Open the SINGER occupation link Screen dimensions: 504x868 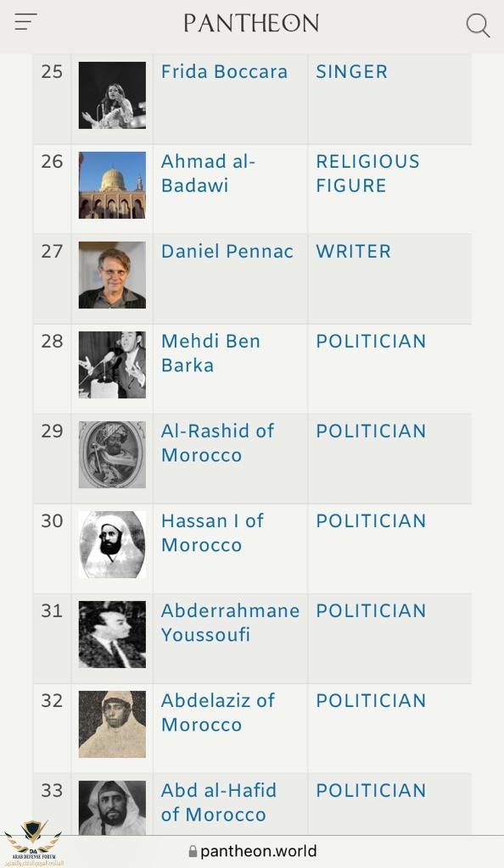[x=351, y=71]
